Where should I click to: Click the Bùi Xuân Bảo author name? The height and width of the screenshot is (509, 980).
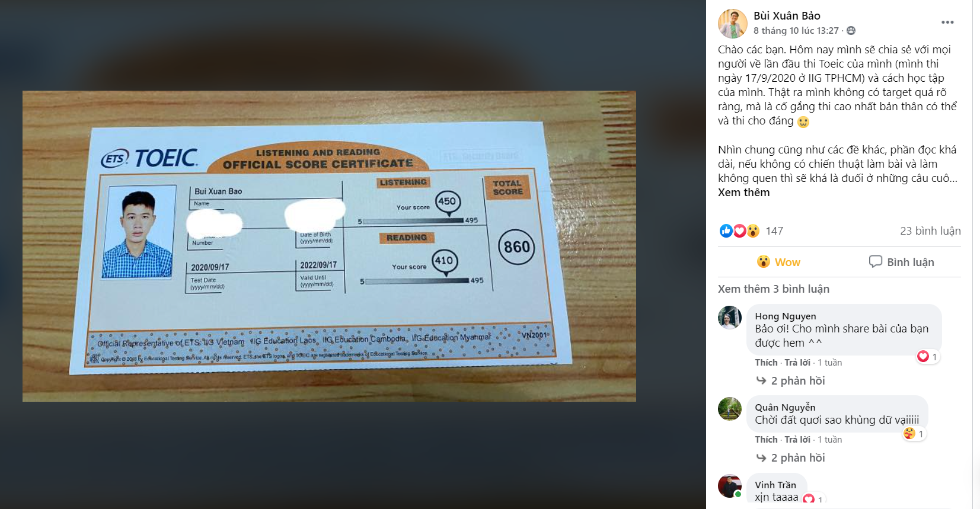[x=787, y=16]
